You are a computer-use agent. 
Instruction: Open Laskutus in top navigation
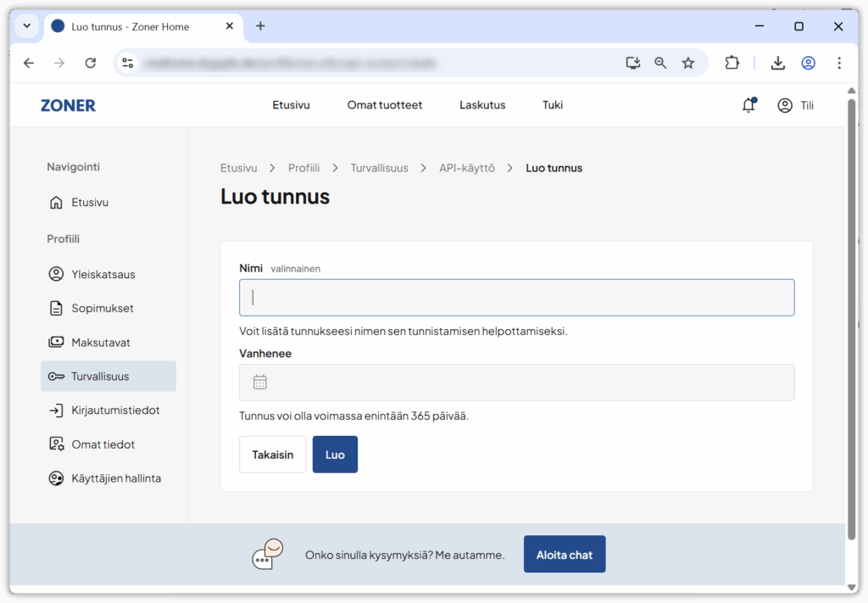[482, 105]
